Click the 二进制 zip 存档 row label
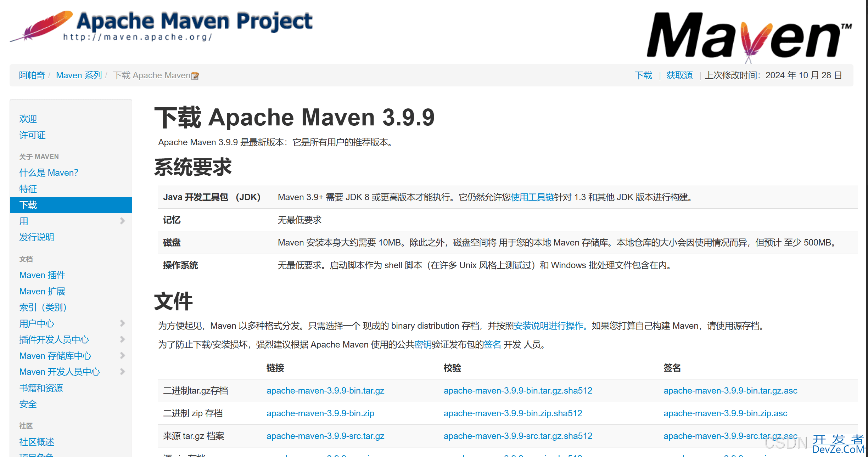 [193, 413]
